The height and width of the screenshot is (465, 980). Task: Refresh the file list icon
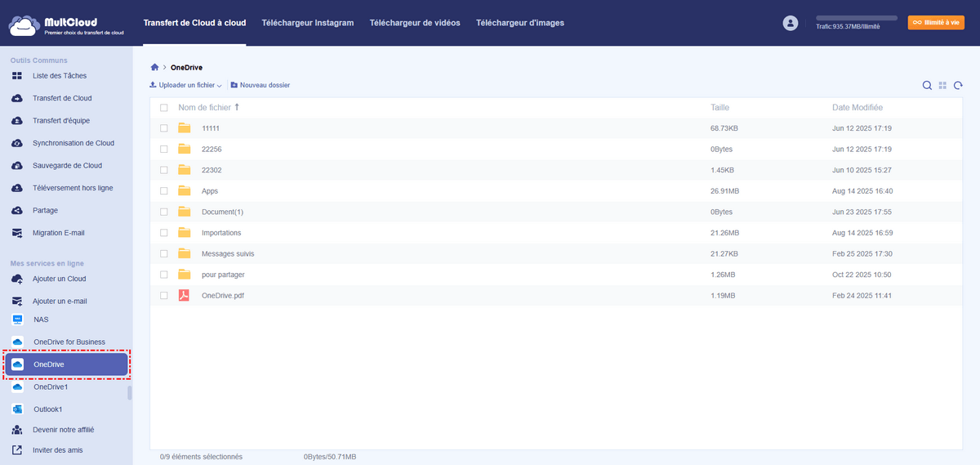tap(958, 85)
